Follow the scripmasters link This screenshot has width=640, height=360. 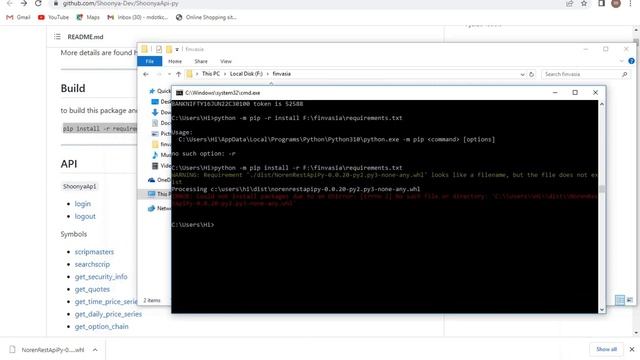(94, 252)
